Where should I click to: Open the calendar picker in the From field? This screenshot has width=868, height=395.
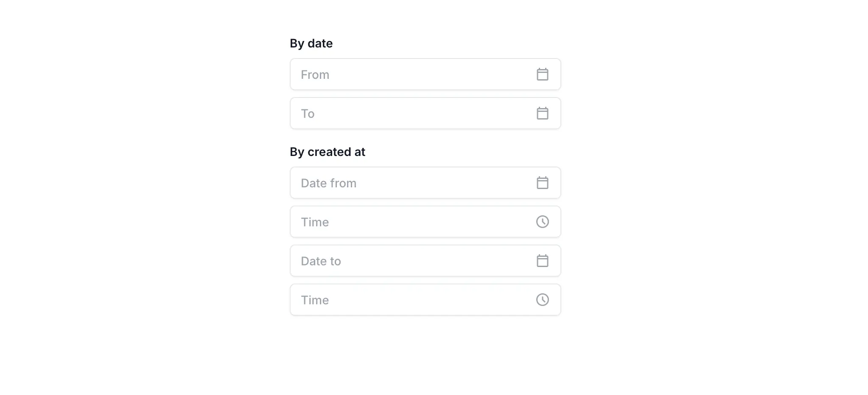pos(542,74)
